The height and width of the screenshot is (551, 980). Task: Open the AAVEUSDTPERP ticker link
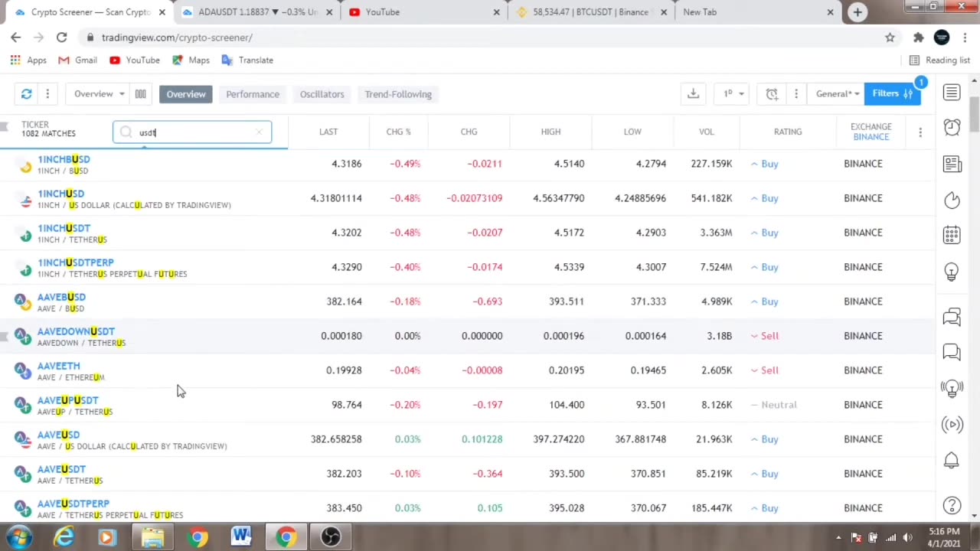click(x=73, y=504)
